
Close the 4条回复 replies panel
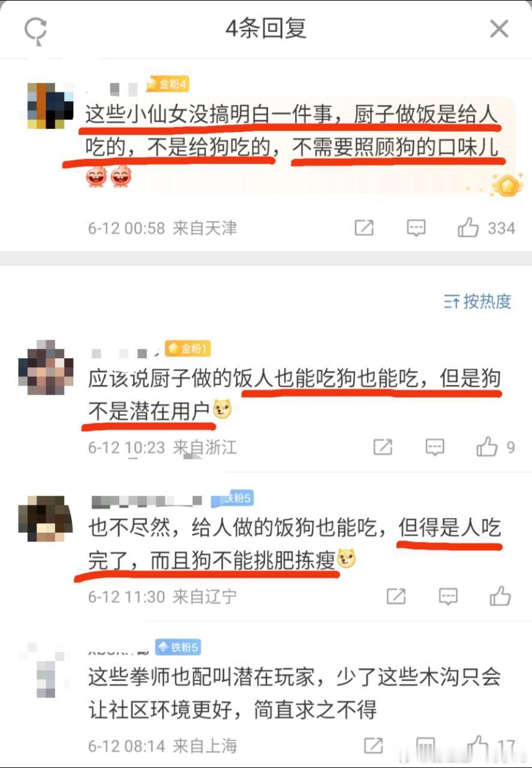(x=499, y=29)
